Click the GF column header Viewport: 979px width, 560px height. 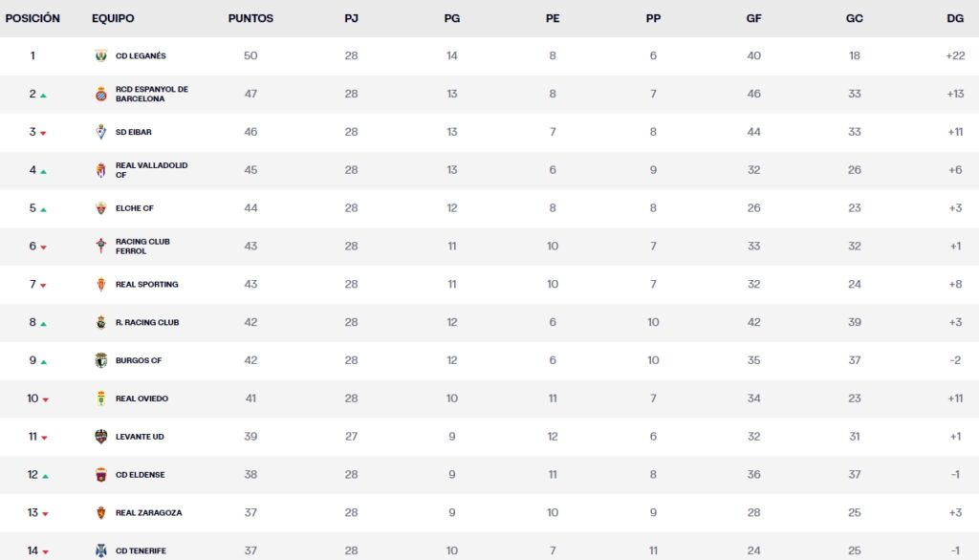753,18
